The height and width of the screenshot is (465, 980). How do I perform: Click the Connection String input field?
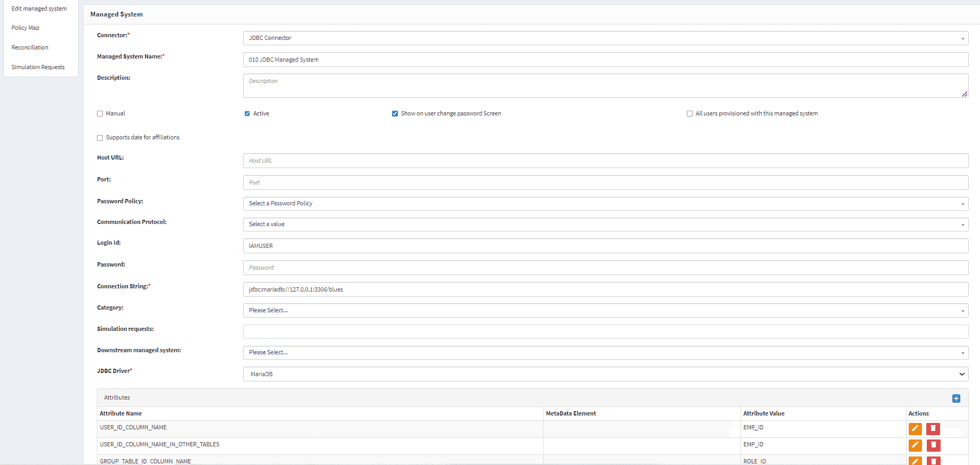[605, 289]
